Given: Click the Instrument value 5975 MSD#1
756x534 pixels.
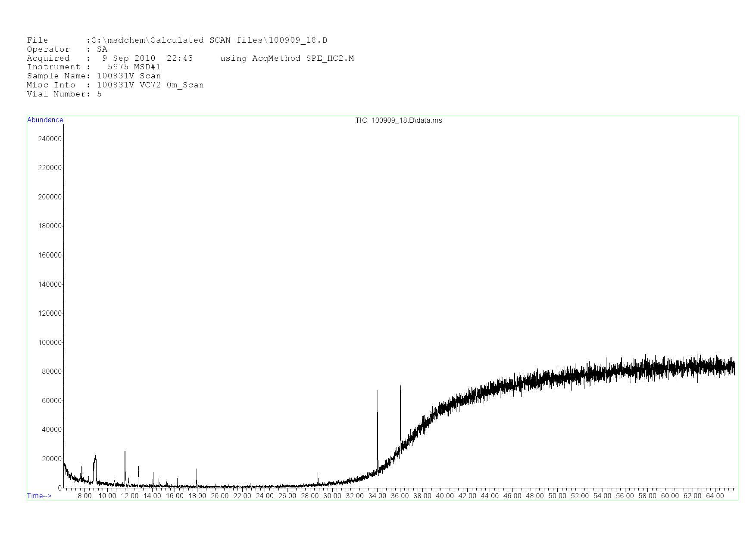Looking at the screenshot, I should click(x=134, y=67).
